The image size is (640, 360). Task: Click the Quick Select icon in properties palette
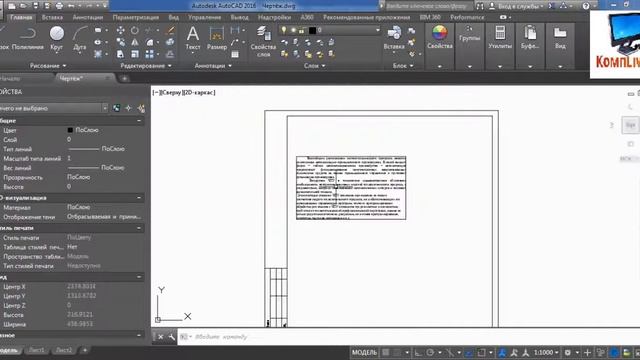(x=141, y=108)
